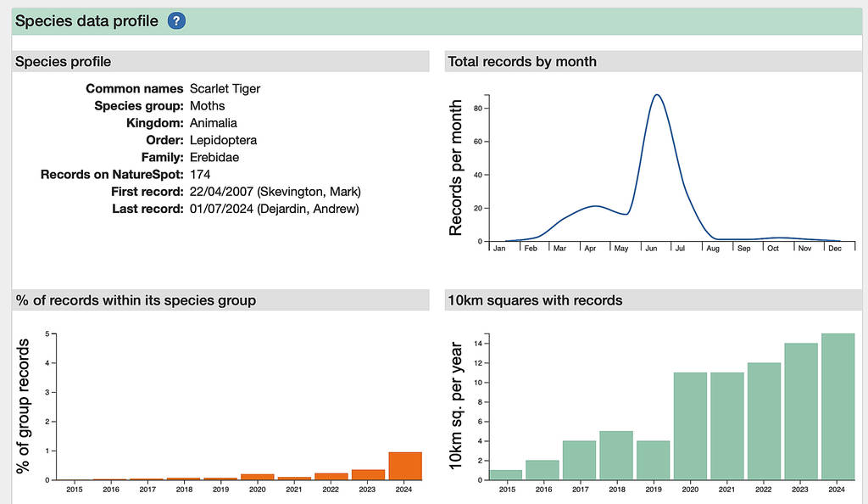868x504 pixels.
Task: Click the green 2023 bar
Action: point(801,412)
